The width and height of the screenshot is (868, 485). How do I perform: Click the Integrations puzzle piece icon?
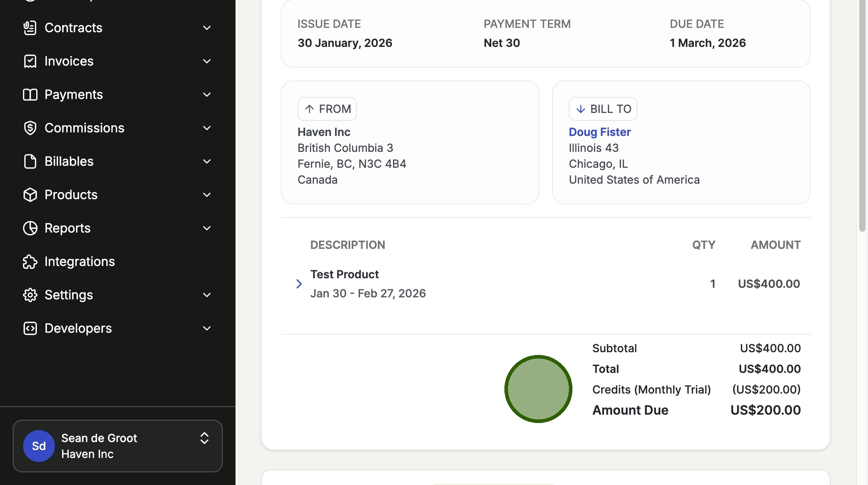coord(30,262)
